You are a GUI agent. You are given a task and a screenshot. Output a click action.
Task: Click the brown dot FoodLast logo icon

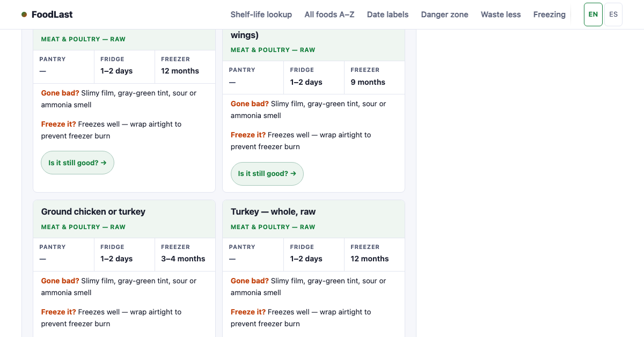pos(24,14)
